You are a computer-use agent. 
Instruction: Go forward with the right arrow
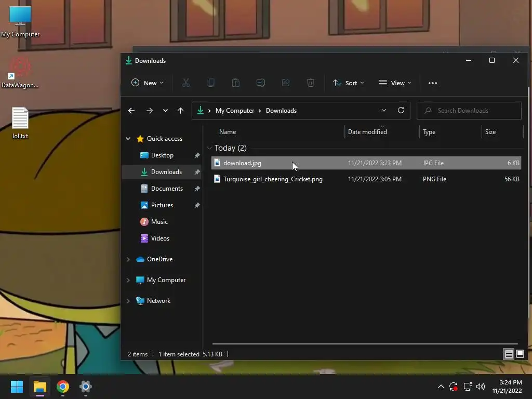(149, 111)
